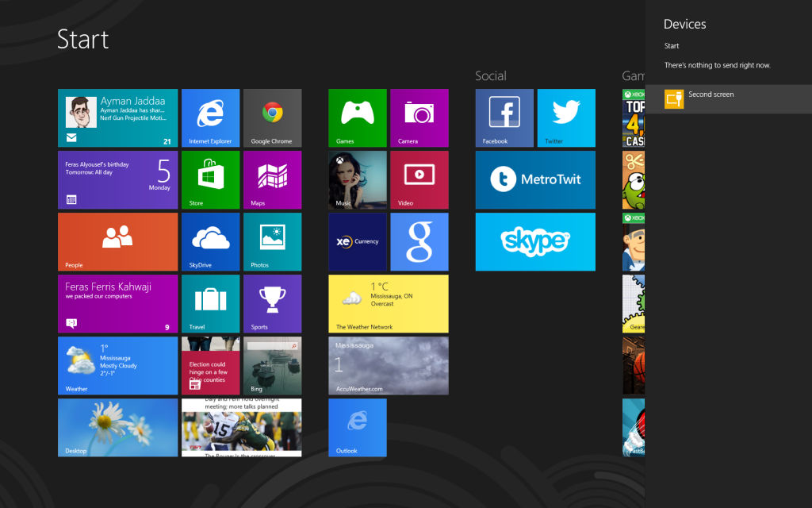This screenshot has height=508, width=812.
Task: Open SkyDrive tile
Action: click(210, 241)
